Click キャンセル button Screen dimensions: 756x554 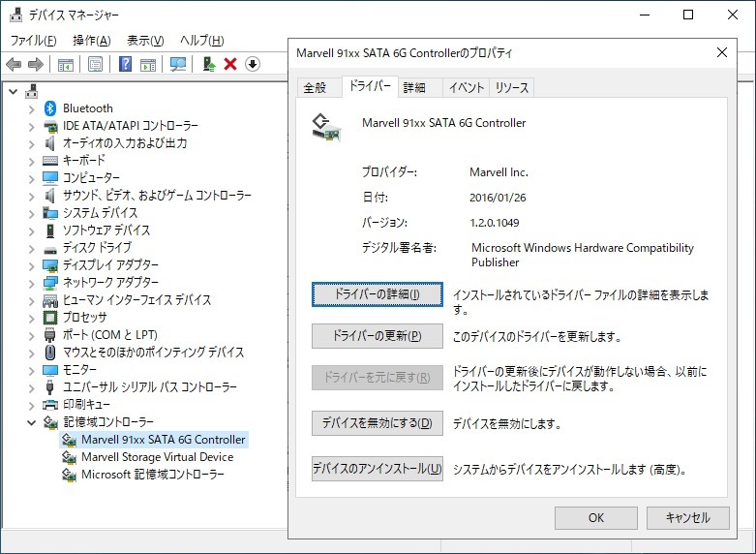point(687,518)
